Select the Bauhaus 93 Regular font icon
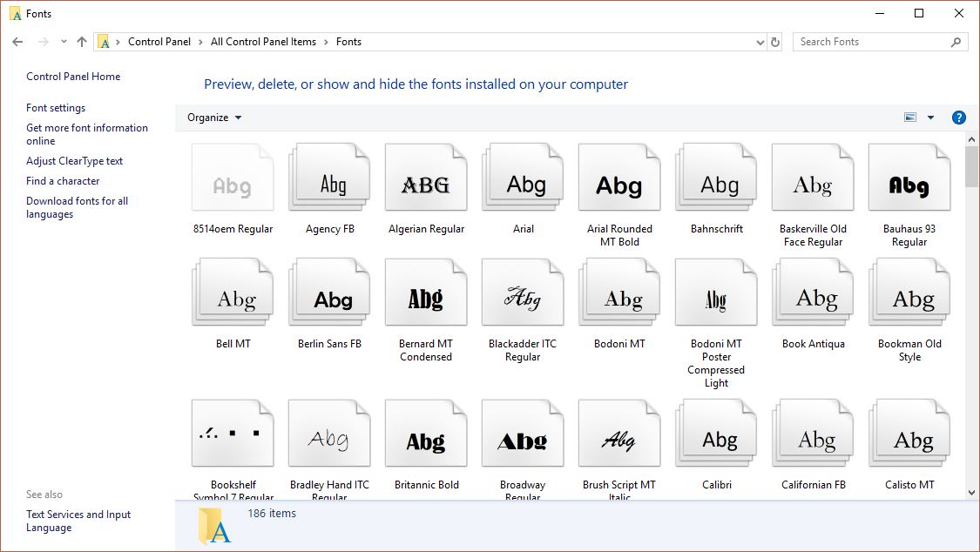Viewport: 980px width, 552px height. click(x=909, y=178)
